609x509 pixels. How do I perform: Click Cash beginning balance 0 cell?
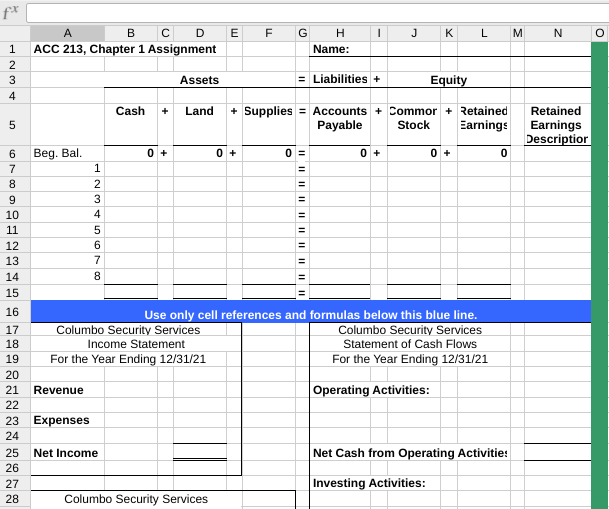tap(131, 153)
